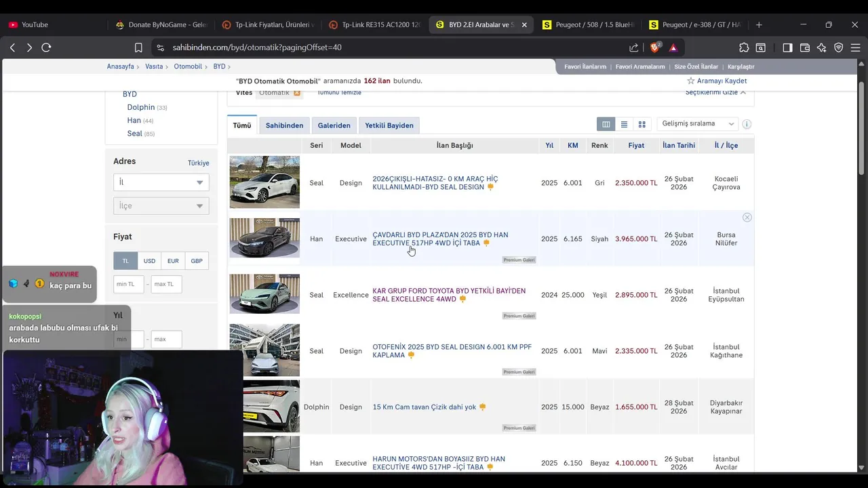
Task: Open OTOFENİX 2025 BYD SEAL listing title
Action: (x=452, y=351)
